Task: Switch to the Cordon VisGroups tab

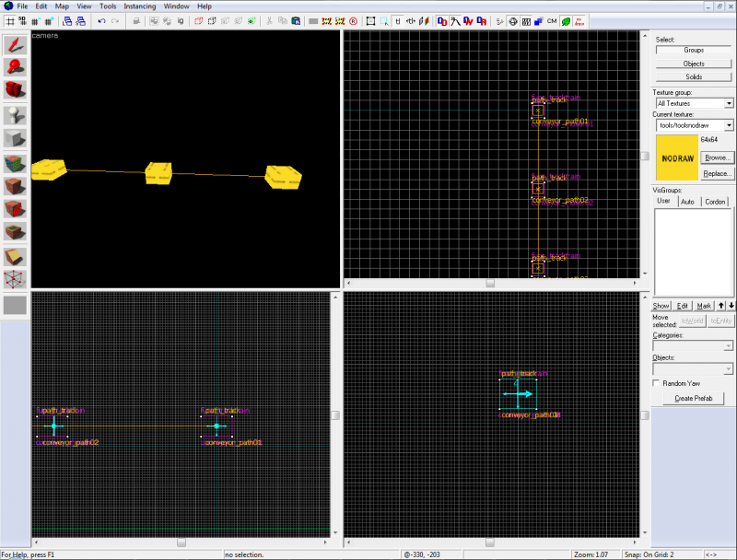Action: (713, 201)
